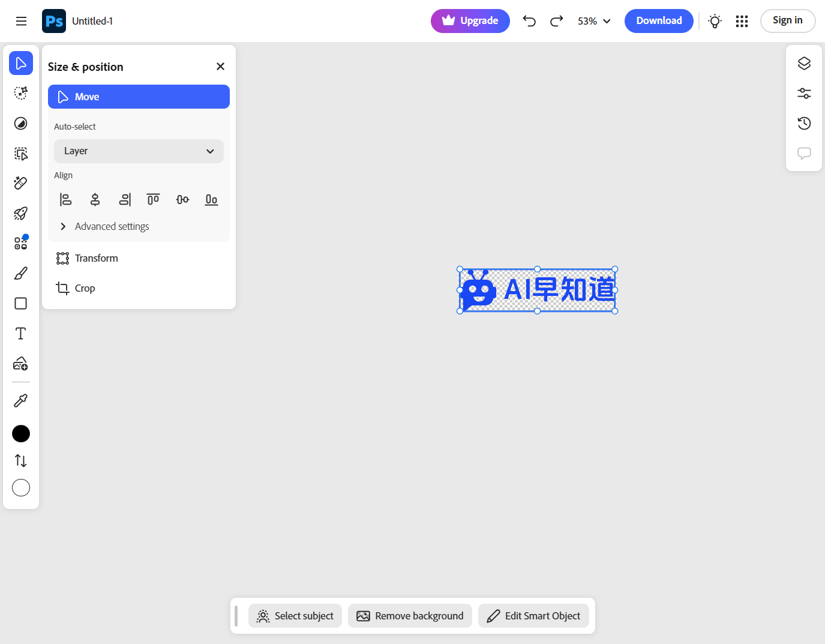Click the Remove background button
This screenshot has width=825, height=644.
point(410,616)
